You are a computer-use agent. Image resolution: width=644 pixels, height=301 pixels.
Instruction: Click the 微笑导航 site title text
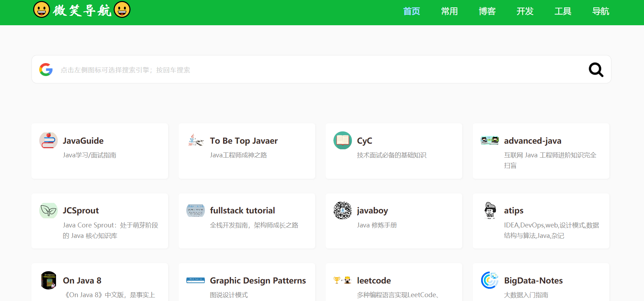82,10
